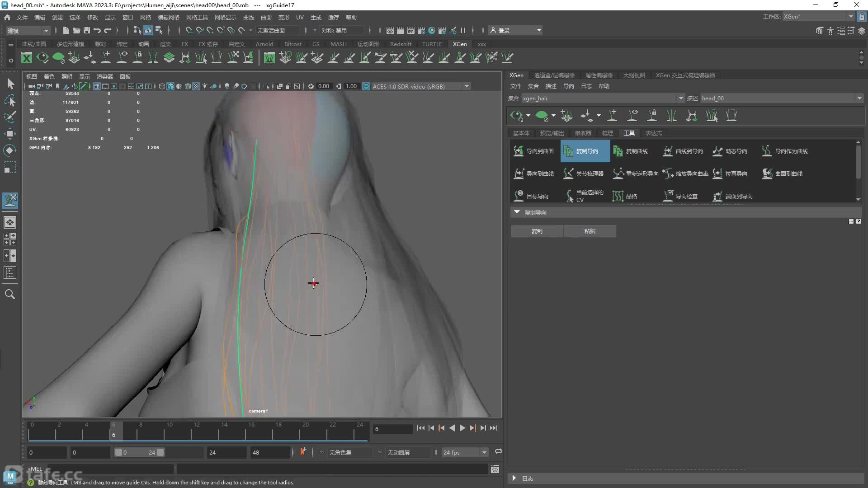Click the play backwards button

click(x=452, y=428)
